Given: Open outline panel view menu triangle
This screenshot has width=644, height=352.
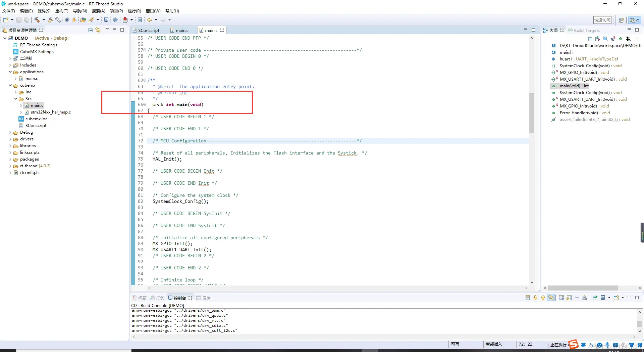Looking at the screenshot, I should pos(638,38).
